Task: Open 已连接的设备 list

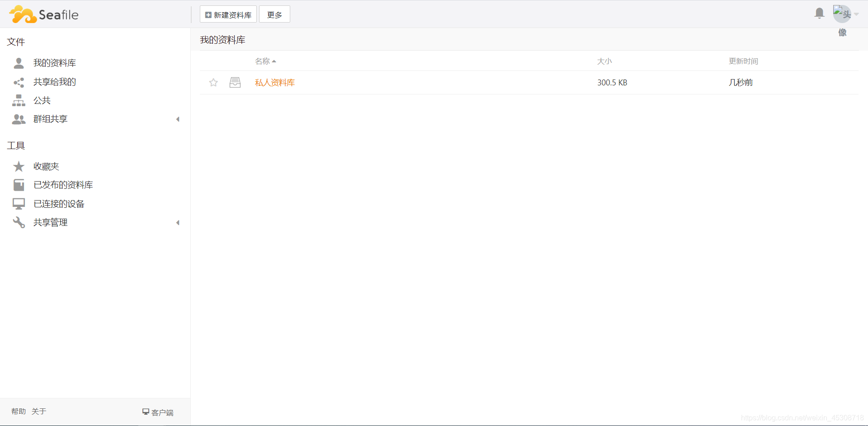Action: 59,204
